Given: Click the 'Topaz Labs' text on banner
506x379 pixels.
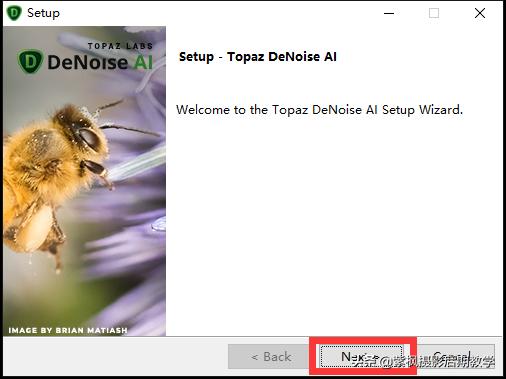Looking at the screenshot, I should tap(120, 46).
